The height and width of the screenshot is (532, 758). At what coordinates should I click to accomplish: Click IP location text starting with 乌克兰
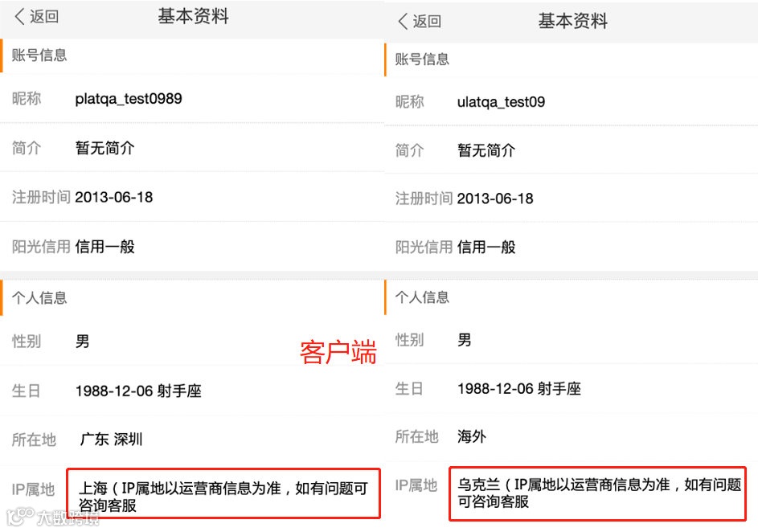coord(600,493)
